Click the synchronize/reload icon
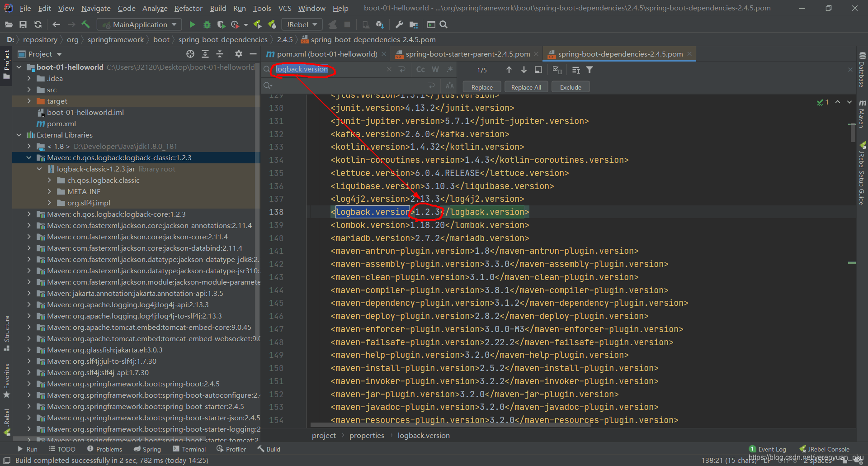 tap(38, 24)
